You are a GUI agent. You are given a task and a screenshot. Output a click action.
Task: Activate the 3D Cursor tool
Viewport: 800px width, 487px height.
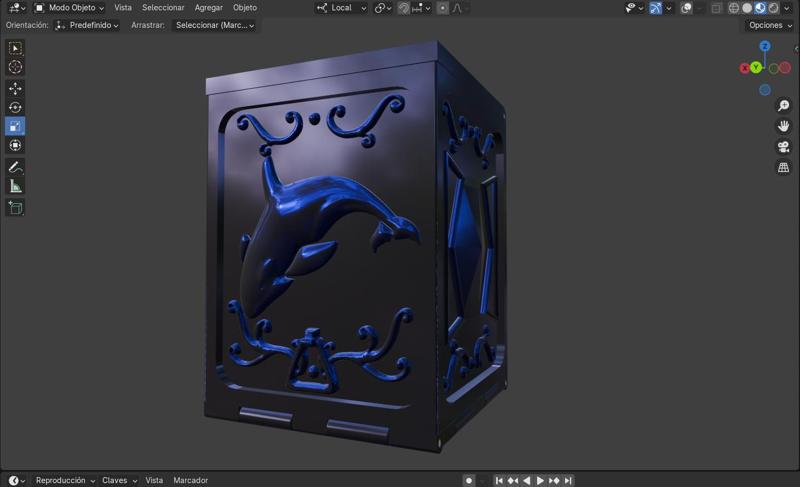15,67
